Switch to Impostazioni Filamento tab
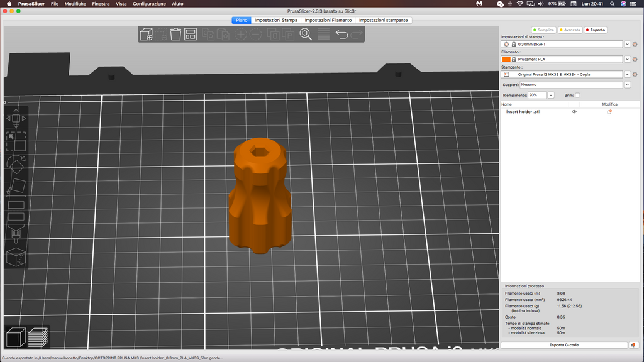This screenshot has width=644, height=362. 328,20
